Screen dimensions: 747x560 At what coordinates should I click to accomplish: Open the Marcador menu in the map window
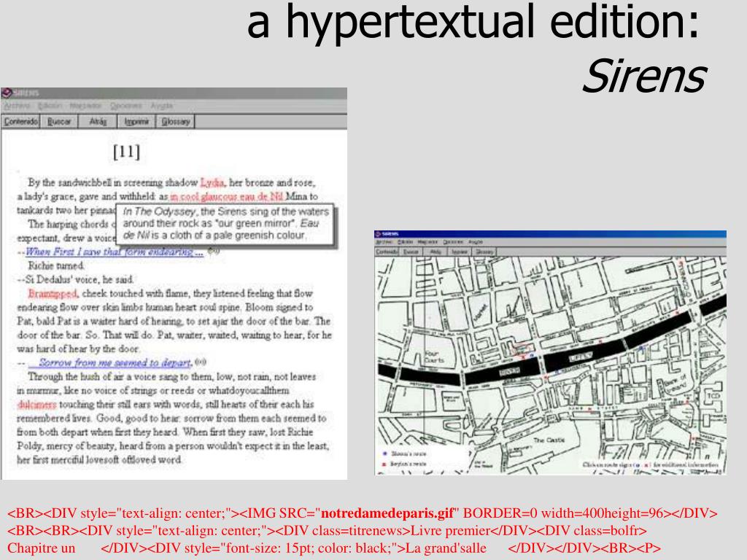pos(427,242)
